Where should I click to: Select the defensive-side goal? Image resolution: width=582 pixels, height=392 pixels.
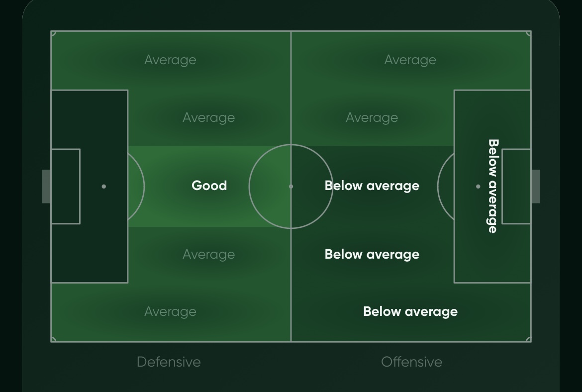tap(46, 187)
